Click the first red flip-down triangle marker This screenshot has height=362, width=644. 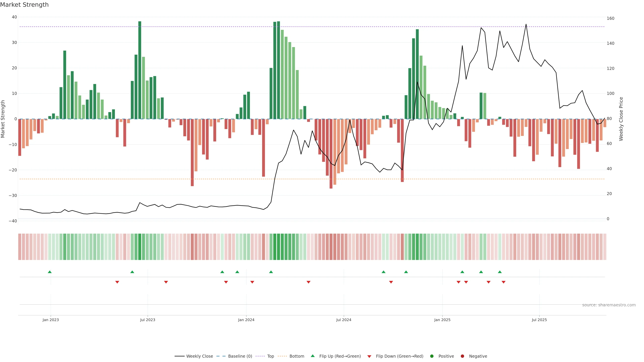click(x=117, y=282)
